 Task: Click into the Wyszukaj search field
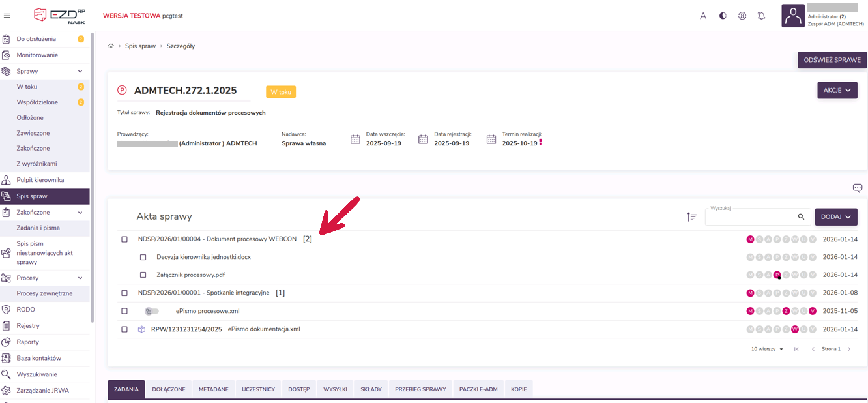click(749, 218)
